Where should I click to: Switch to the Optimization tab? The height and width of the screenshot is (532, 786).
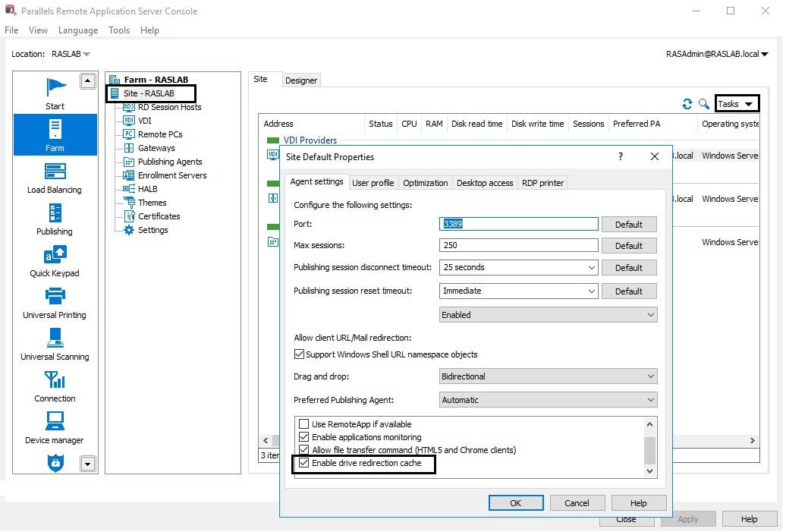(426, 182)
